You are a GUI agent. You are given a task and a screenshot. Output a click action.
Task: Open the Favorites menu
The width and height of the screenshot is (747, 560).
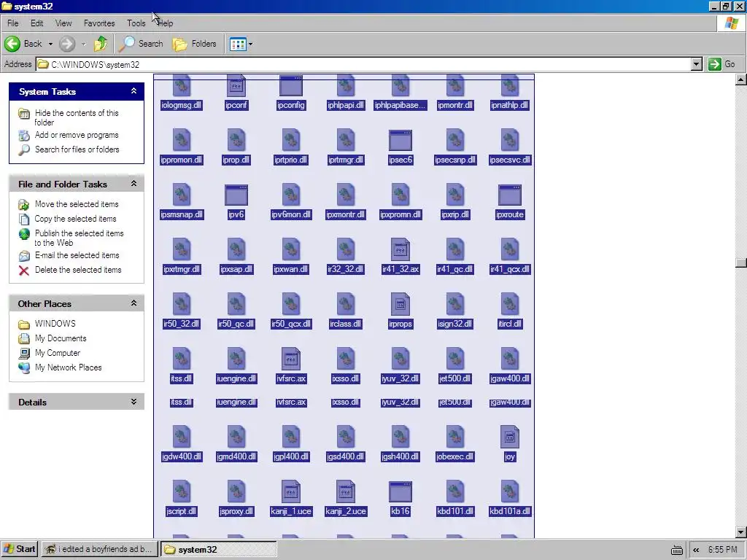99,23
